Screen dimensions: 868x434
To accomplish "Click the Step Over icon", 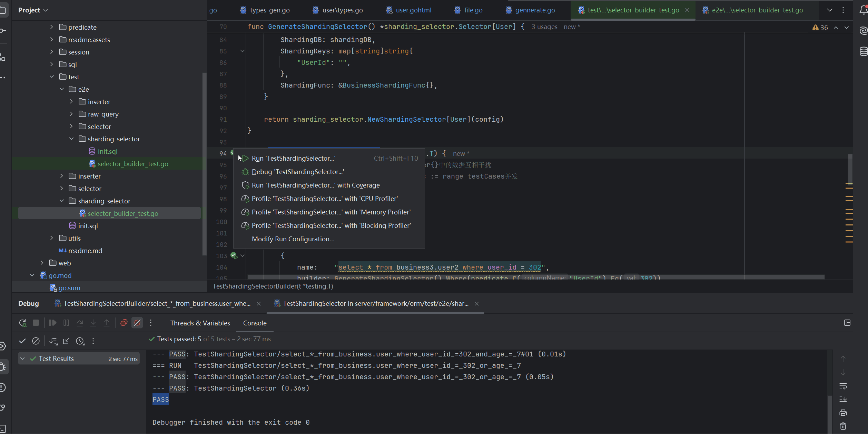I will click(x=80, y=323).
